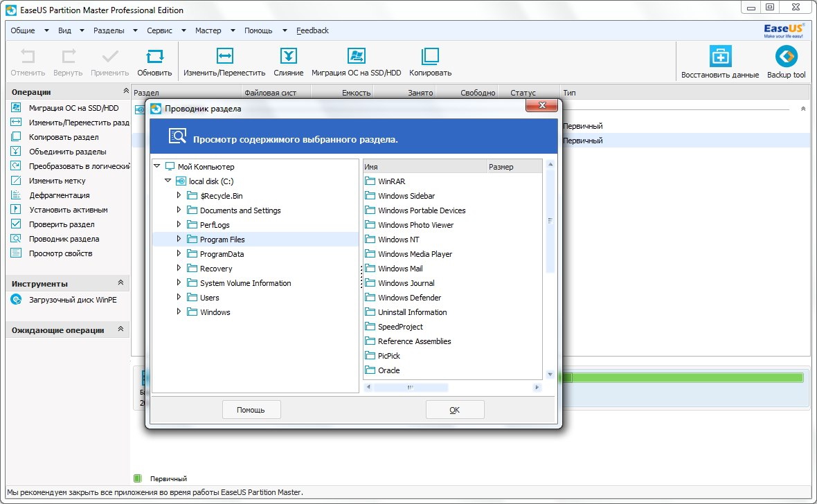Collapse the local disk (C:) node
The height and width of the screenshot is (504, 817).
coord(168,181)
